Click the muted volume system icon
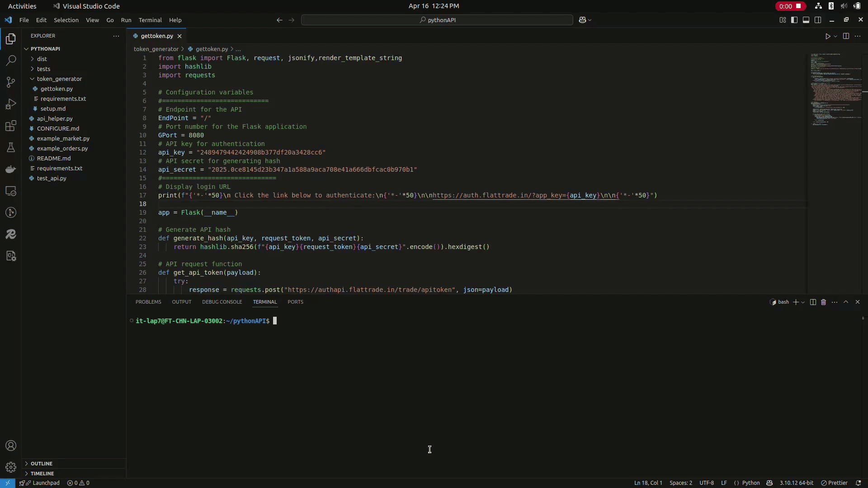 (844, 6)
